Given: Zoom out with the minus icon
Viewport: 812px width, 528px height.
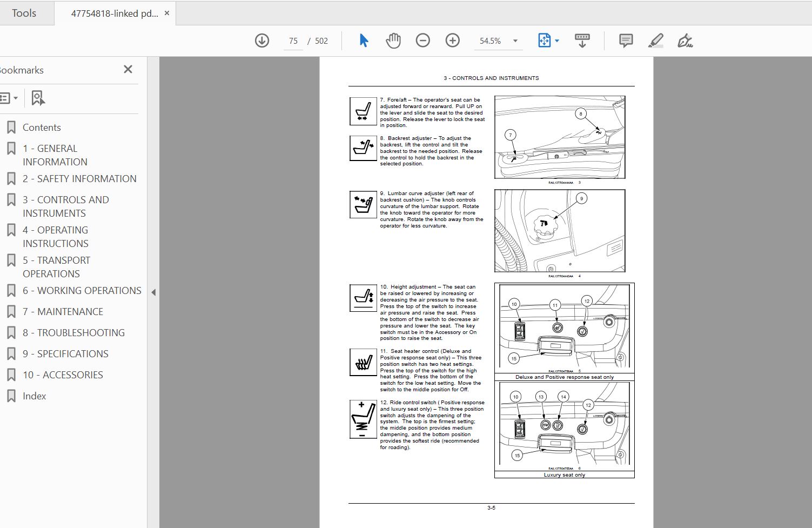Looking at the screenshot, I should point(423,41).
